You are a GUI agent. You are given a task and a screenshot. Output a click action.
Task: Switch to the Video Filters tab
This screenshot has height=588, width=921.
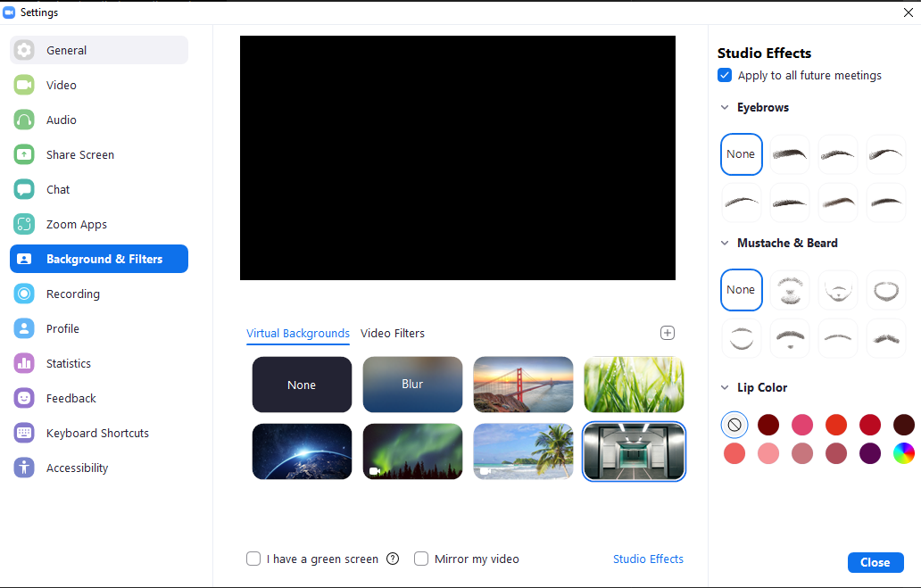[x=392, y=333]
